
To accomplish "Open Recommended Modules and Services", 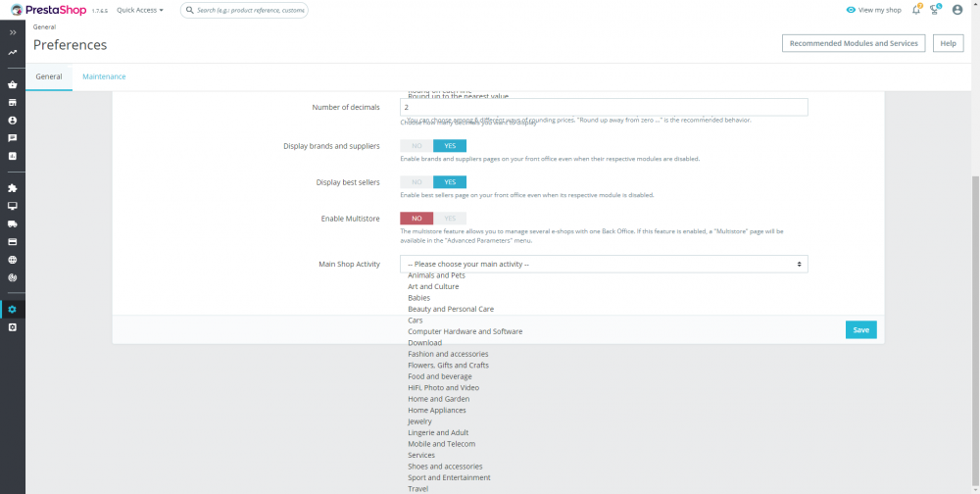I will click(854, 43).
